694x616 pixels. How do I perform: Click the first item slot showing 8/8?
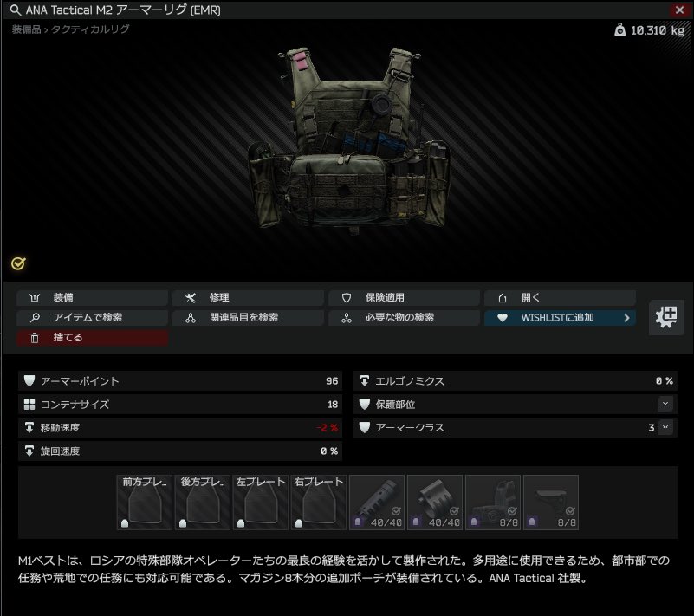point(493,503)
